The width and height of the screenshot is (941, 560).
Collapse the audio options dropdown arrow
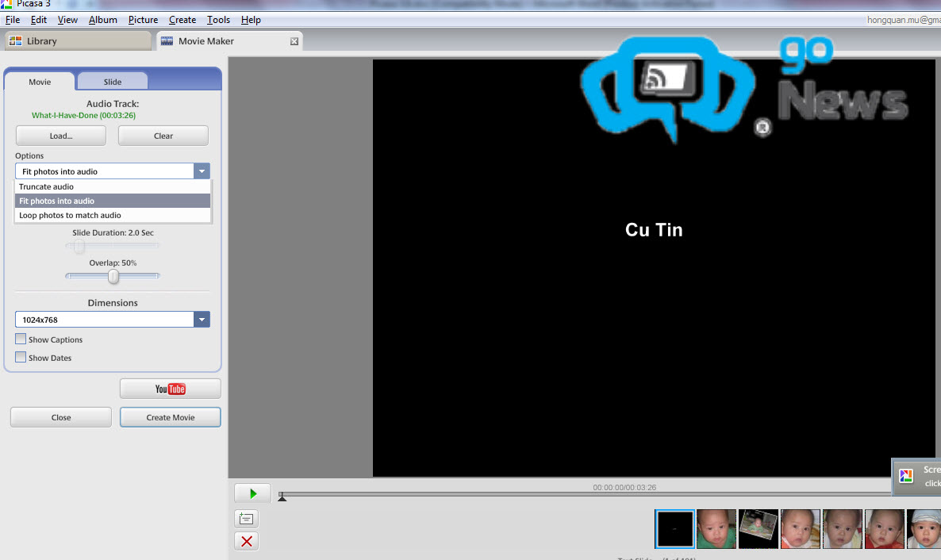point(202,171)
